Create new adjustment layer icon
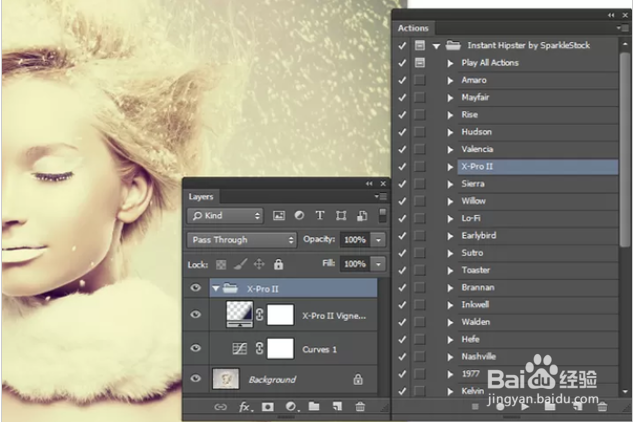The image size is (635, 422). tap(291, 407)
